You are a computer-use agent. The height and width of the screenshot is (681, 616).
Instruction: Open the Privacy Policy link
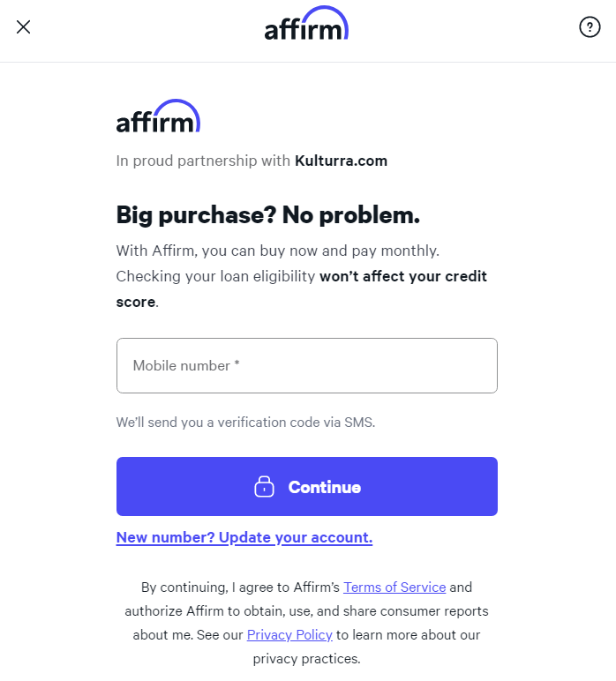(x=289, y=634)
